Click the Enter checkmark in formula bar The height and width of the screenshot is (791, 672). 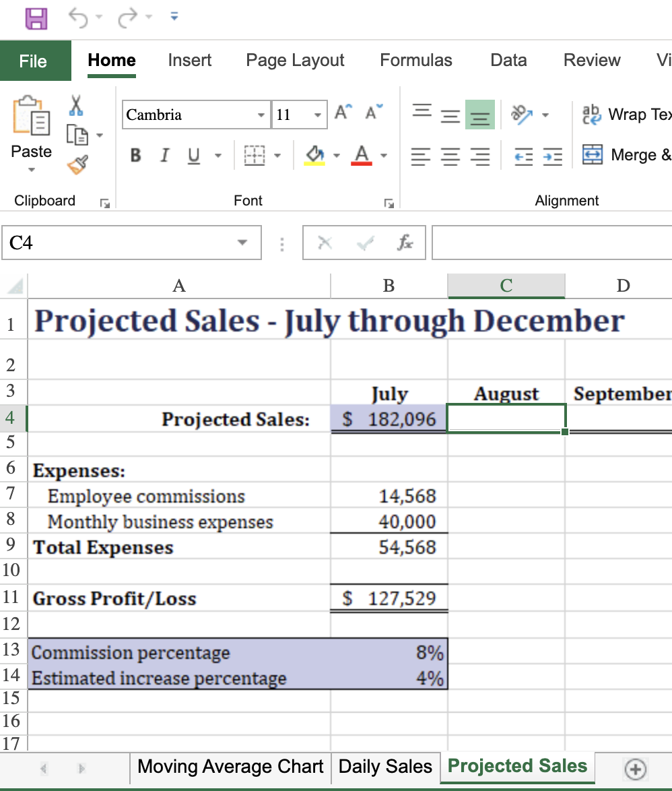pyautogui.click(x=365, y=243)
